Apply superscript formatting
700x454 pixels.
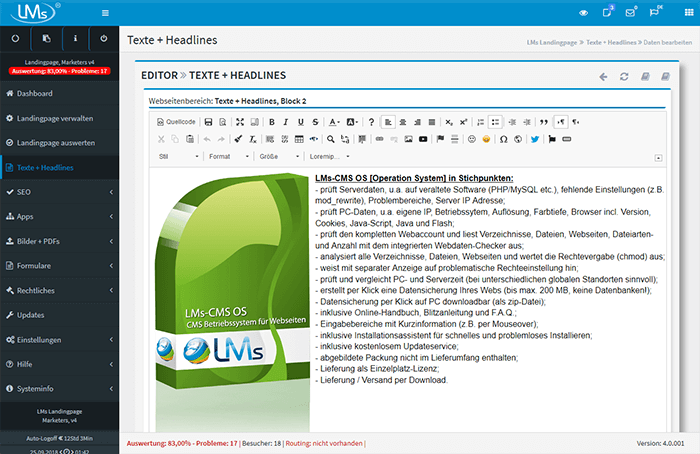[463, 122]
